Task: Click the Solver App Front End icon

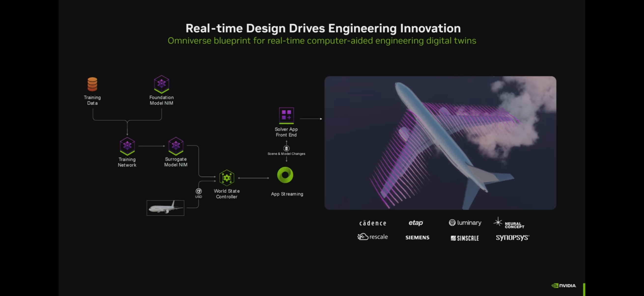Action: 286,115
